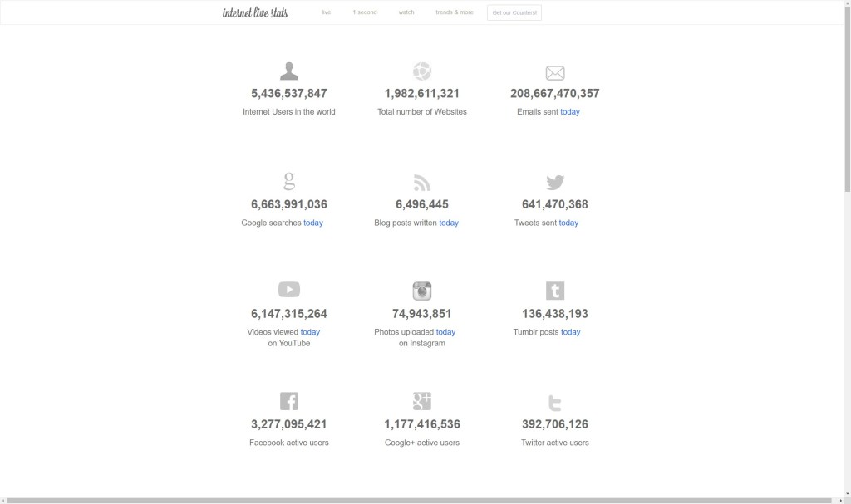Select the Twitter active users bird icon
Image resolution: width=851 pixels, height=504 pixels.
(x=554, y=400)
